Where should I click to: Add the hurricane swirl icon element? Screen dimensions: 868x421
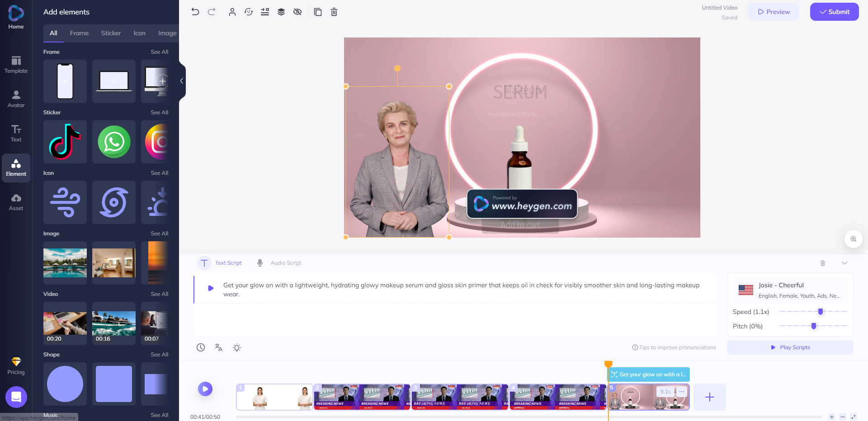[114, 202]
